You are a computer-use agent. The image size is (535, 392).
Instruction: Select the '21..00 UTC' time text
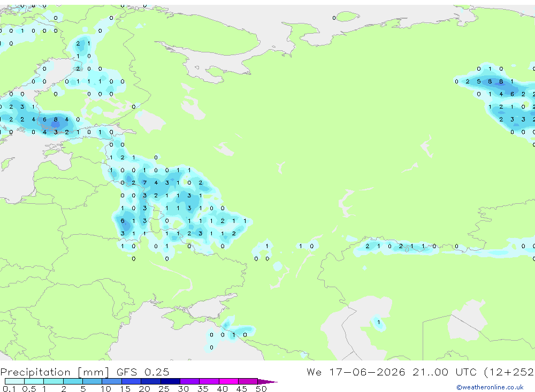(x=446, y=372)
